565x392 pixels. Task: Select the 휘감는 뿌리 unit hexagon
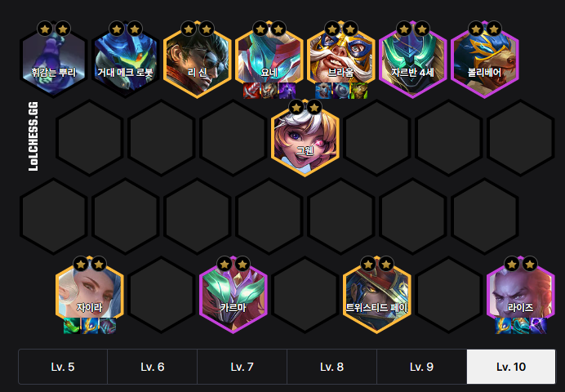tap(53, 60)
